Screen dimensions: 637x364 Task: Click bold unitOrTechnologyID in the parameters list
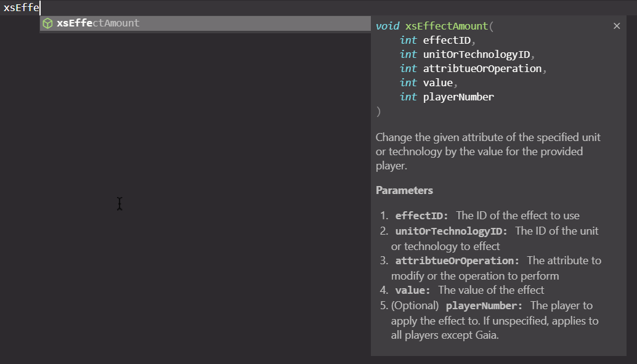pyautogui.click(x=451, y=232)
